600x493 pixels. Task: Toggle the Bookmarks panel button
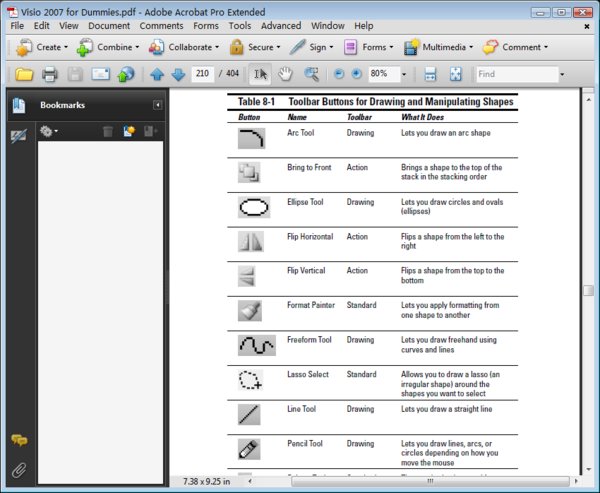(x=18, y=105)
